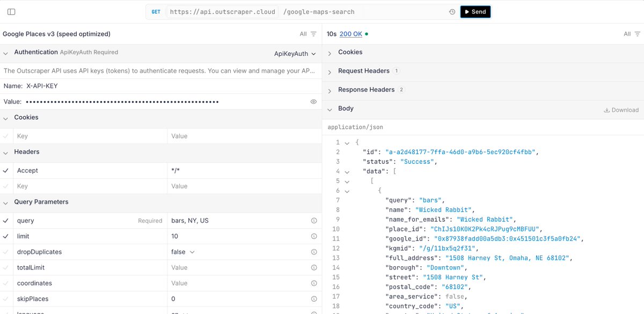Fold JSON at line 1
644x314 pixels.
click(x=347, y=143)
